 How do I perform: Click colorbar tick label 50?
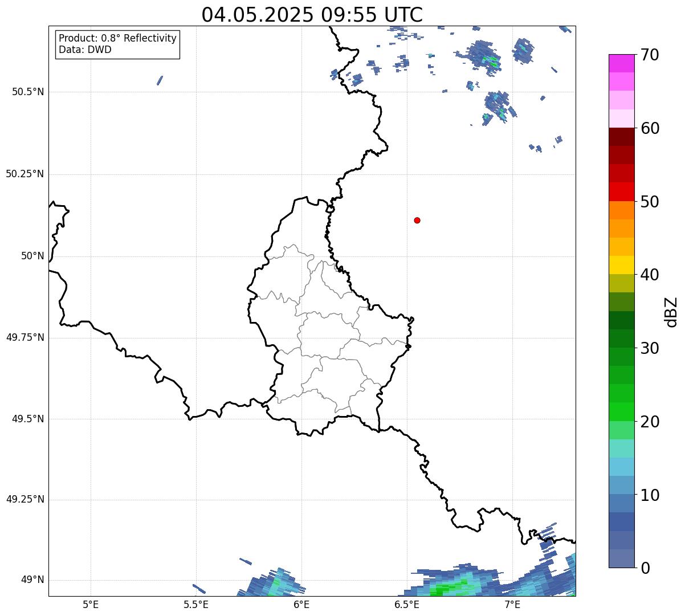point(650,202)
